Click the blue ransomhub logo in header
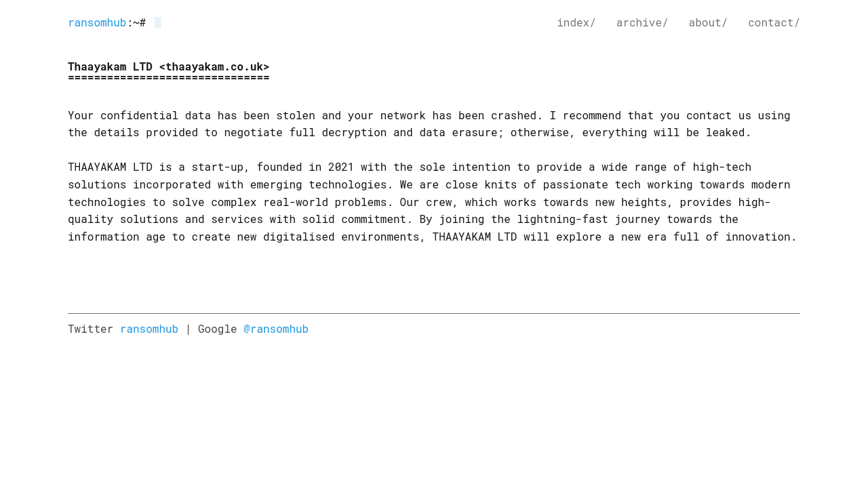Viewport: 868px width, 488px height. [x=97, y=22]
